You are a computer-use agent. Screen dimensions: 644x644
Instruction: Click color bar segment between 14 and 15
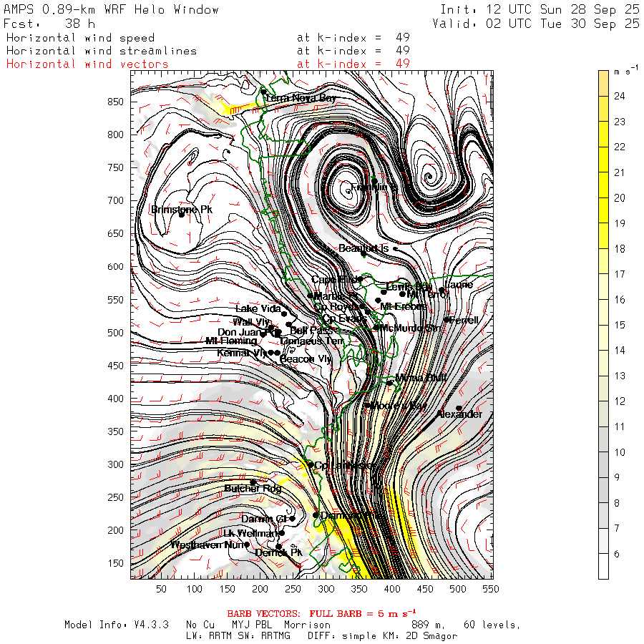tap(603, 338)
